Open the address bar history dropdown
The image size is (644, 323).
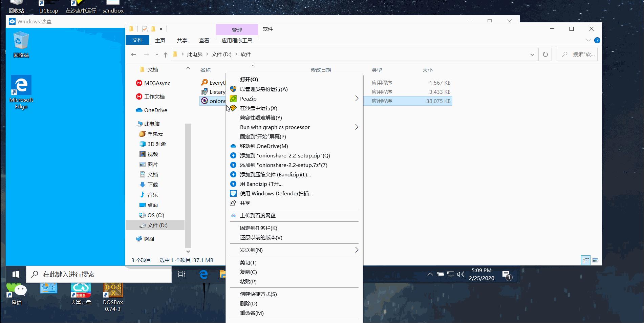(532, 54)
